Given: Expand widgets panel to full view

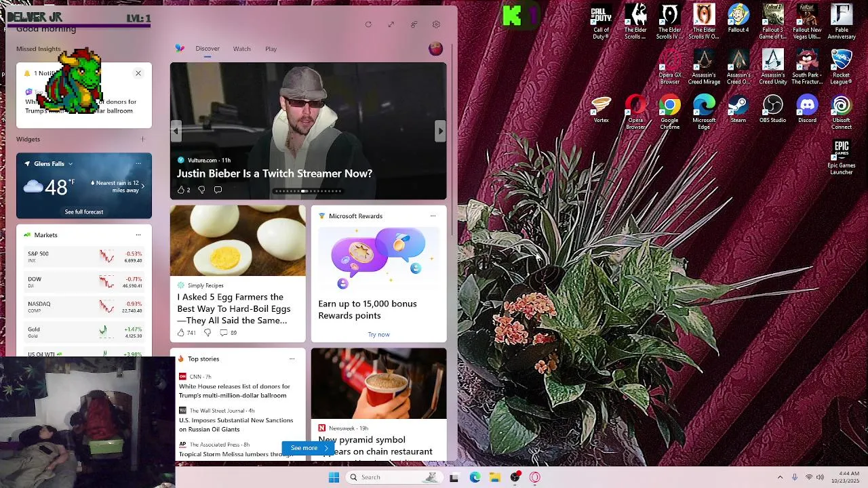Looking at the screenshot, I should (391, 24).
